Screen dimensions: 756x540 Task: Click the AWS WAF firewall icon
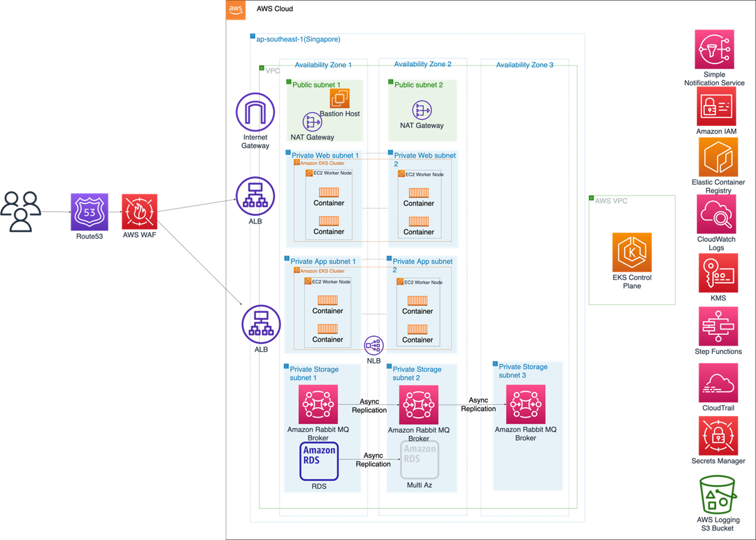(x=140, y=212)
